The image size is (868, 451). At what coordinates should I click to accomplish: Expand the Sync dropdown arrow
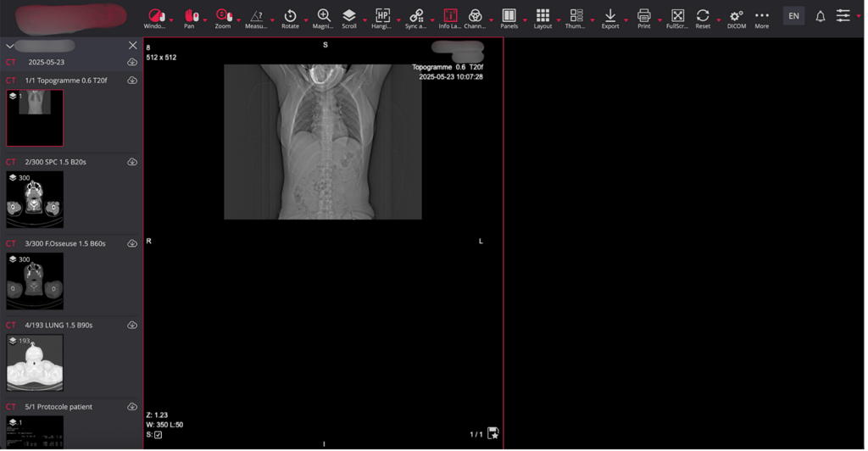coord(432,20)
